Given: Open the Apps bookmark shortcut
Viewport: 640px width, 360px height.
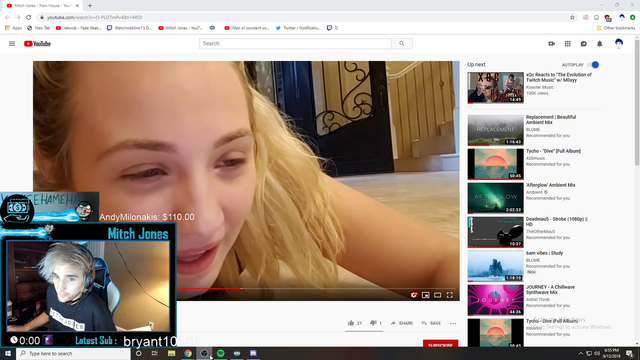Looking at the screenshot, I should 13,28.
